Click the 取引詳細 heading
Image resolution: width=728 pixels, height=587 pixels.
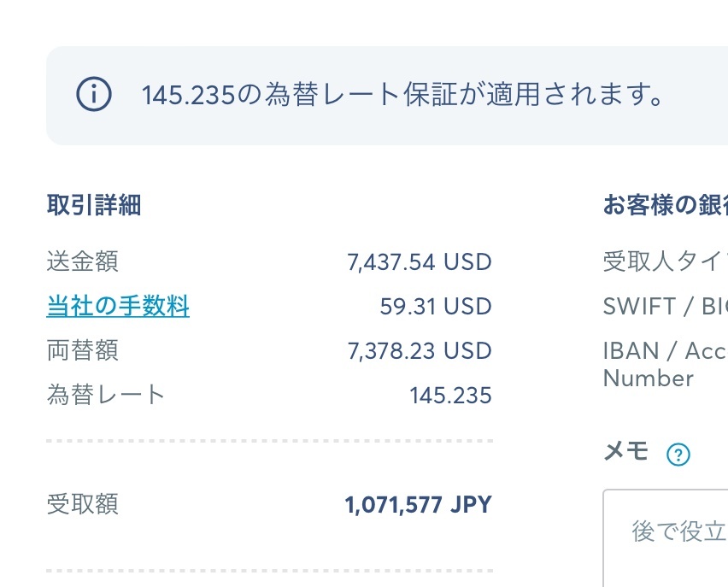point(94,205)
